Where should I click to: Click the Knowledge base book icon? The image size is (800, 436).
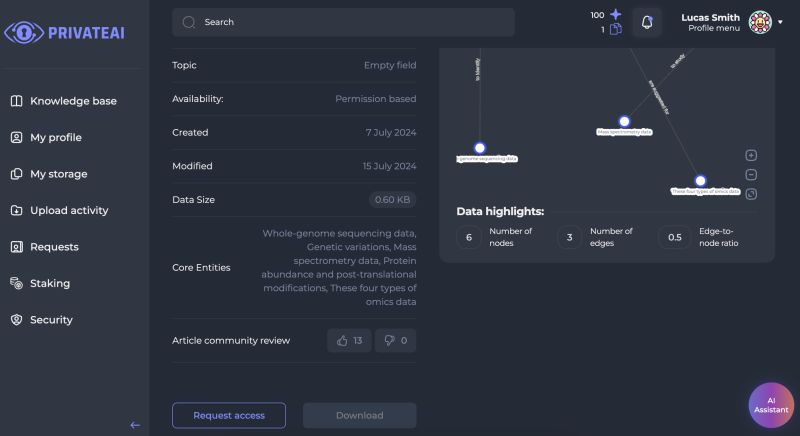tap(16, 101)
